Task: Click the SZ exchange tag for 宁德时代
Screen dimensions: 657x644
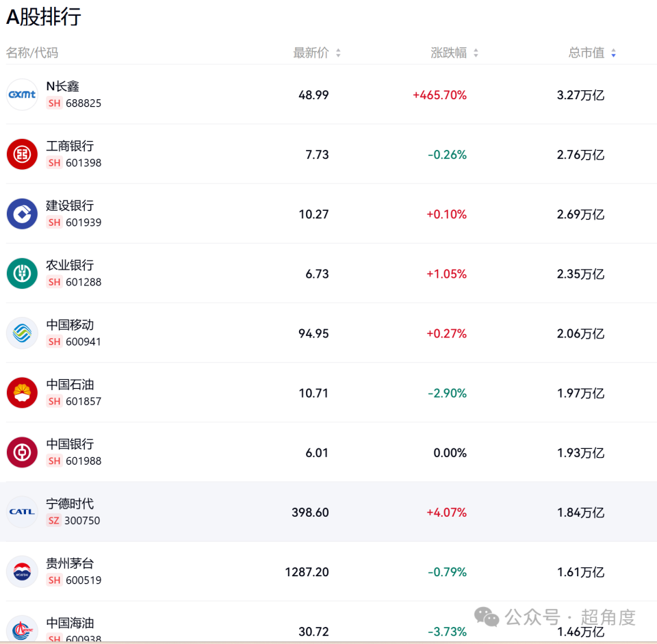Action: tap(53, 520)
